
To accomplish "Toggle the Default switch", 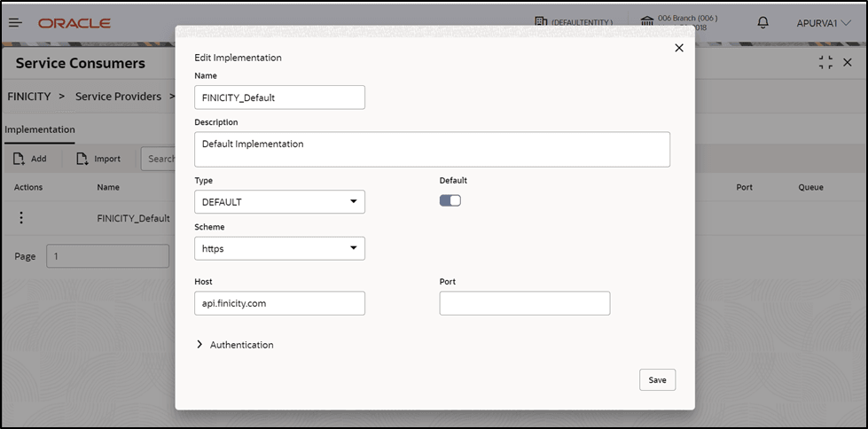I will (450, 200).
